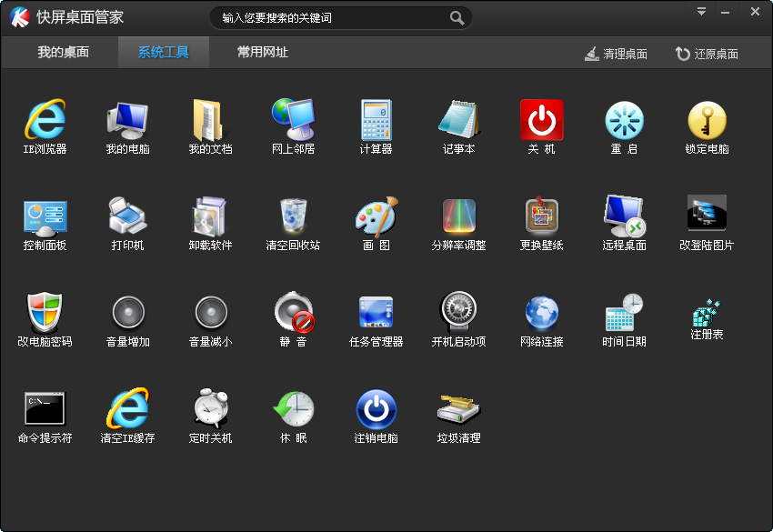The image size is (773, 532).
Task: Launch 命令提示符 console icon
Action: (45, 408)
